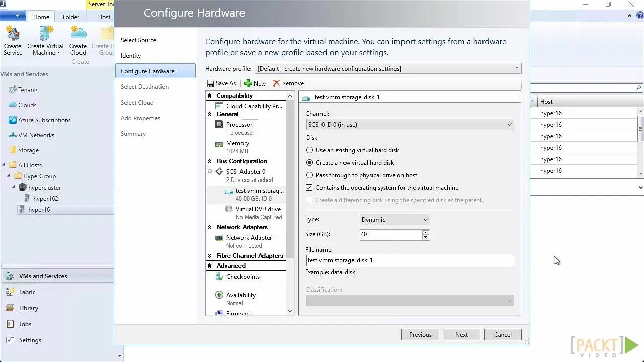Viewport: 644px width, 362px height.
Task: Go to the Select Source wizard step
Action: [x=138, y=40]
